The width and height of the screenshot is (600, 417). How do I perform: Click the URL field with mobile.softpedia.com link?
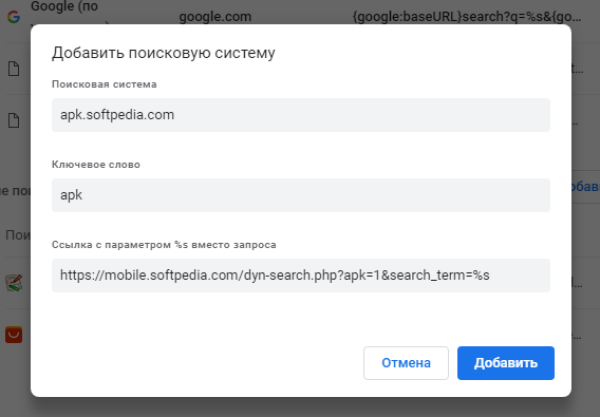[x=300, y=275]
